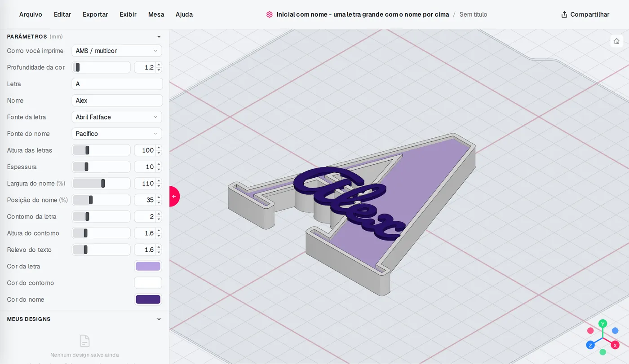
Task: Open the Como você imprime dropdown
Action: coord(117,51)
